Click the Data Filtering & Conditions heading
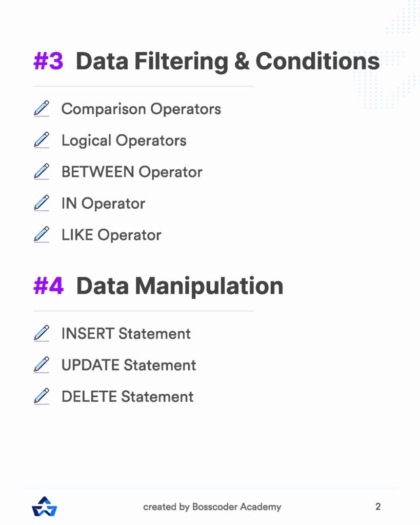The width and height of the screenshot is (420, 525). (x=227, y=62)
